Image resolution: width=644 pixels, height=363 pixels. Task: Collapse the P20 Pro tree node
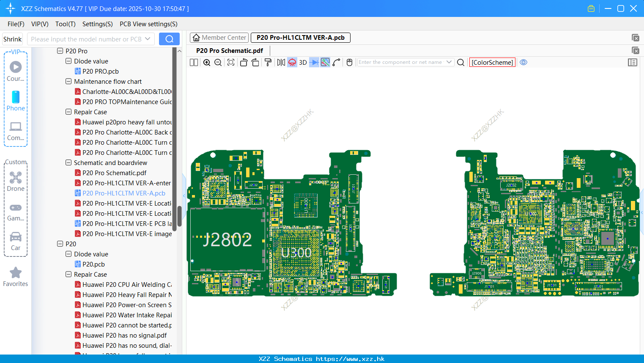click(60, 51)
